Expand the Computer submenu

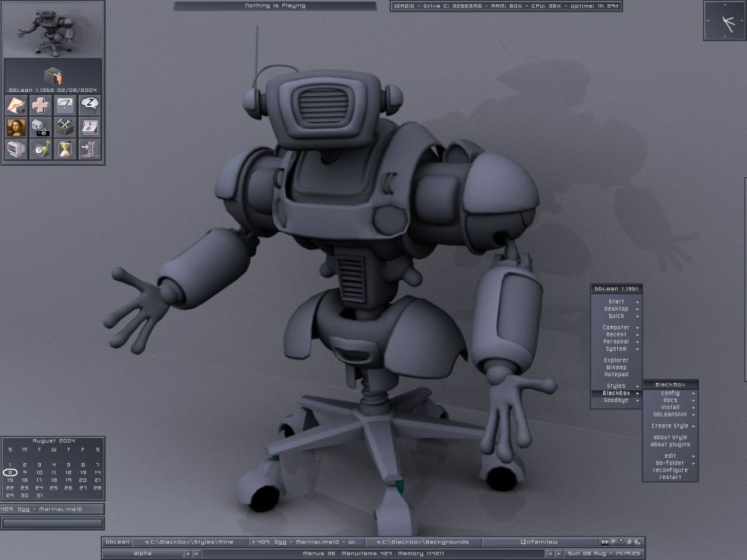pyautogui.click(x=617, y=327)
